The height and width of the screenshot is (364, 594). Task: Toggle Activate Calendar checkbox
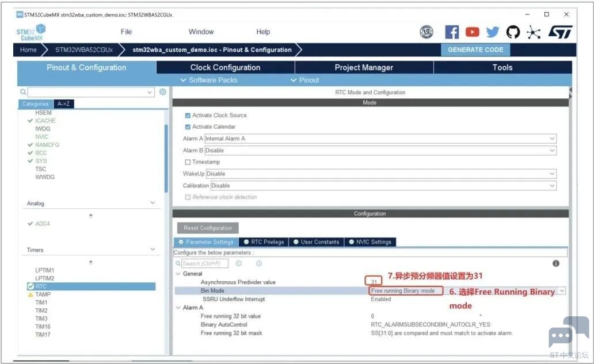[188, 127]
